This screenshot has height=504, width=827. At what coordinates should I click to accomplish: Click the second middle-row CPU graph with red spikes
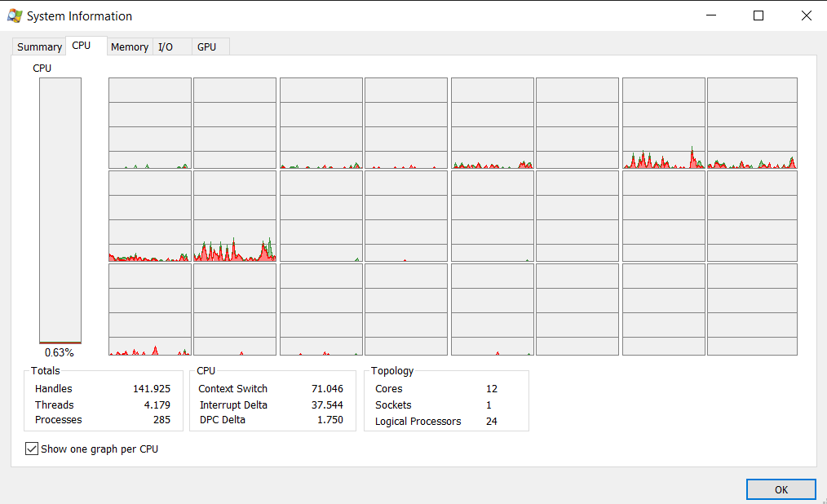(x=235, y=216)
